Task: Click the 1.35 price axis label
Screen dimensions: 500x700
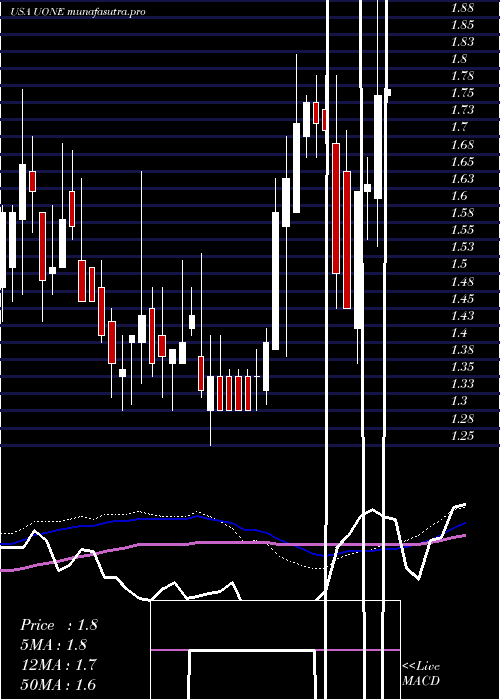Action: (462, 367)
